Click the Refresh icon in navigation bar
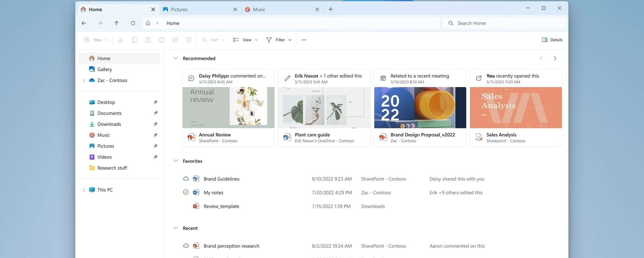 pos(133,23)
